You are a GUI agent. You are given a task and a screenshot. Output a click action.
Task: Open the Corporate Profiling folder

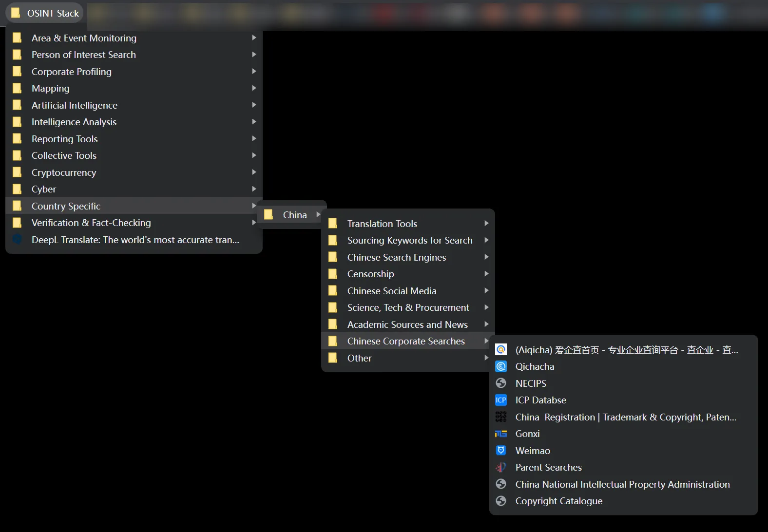click(x=134, y=72)
